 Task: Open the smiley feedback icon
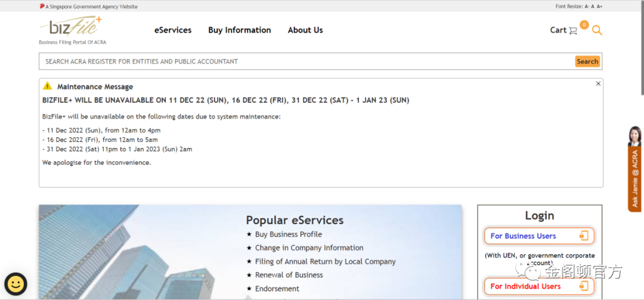click(16, 284)
